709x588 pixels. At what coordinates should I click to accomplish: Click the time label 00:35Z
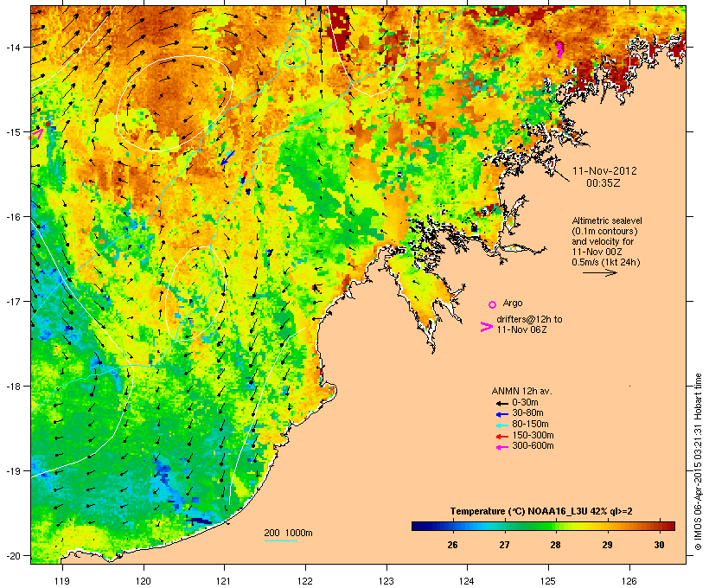click(x=603, y=182)
